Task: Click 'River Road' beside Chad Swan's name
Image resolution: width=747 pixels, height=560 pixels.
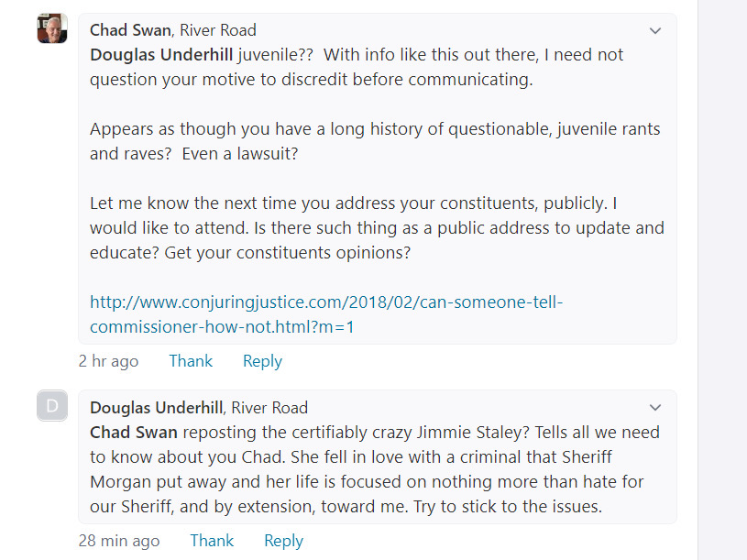Action: (218, 31)
